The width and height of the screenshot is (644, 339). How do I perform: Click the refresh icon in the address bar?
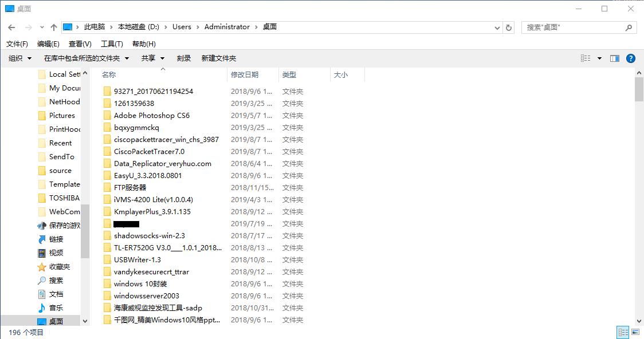coord(509,27)
